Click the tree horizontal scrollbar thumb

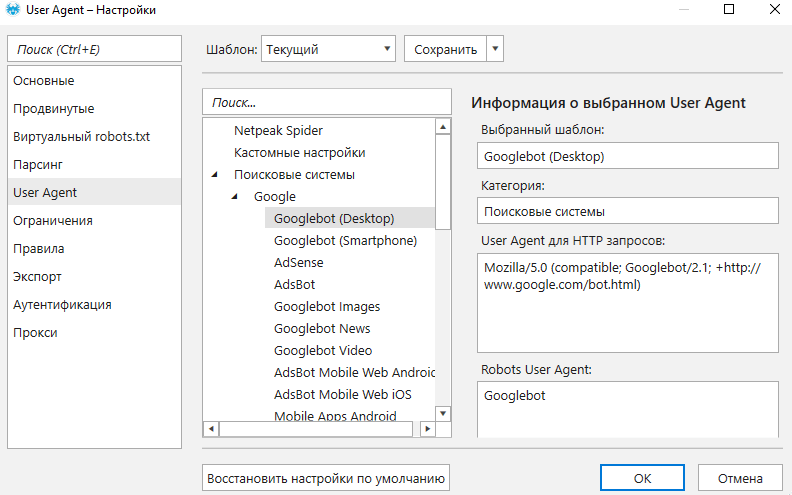click(x=316, y=429)
